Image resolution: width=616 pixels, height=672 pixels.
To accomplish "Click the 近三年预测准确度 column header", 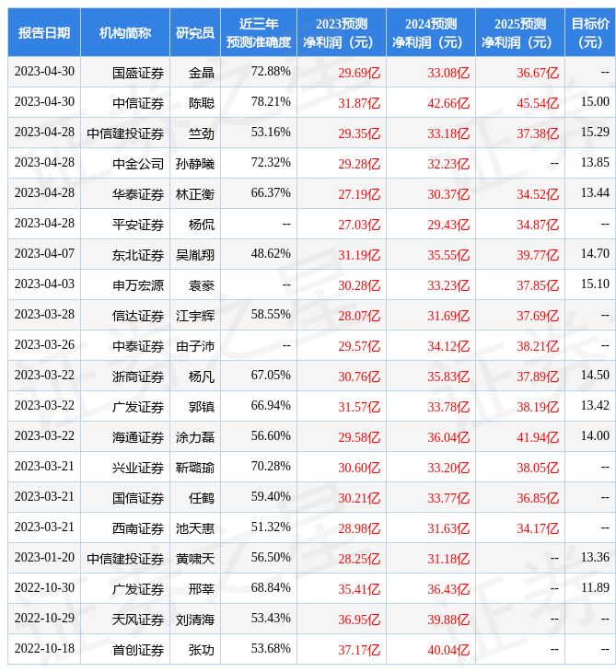I will click(259, 33).
